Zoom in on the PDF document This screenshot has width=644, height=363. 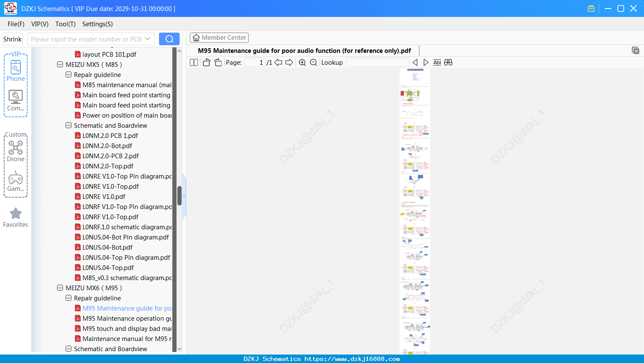302,63
